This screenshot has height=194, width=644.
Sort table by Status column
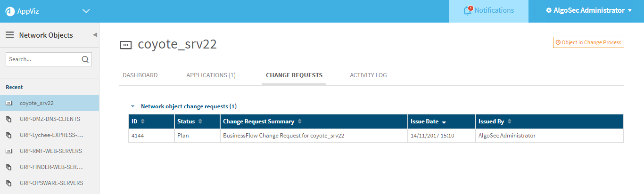click(200, 121)
